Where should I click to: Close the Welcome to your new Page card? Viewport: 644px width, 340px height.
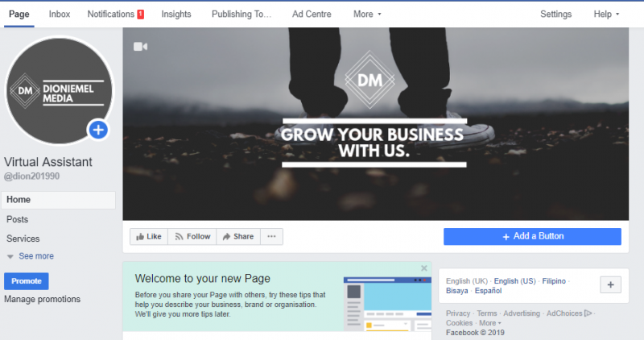[x=424, y=268]
